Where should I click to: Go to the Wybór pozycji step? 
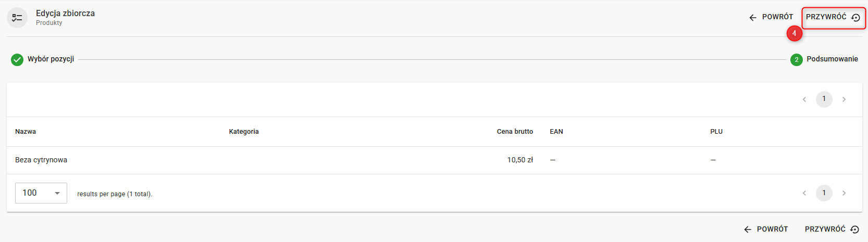click(51, 59)
